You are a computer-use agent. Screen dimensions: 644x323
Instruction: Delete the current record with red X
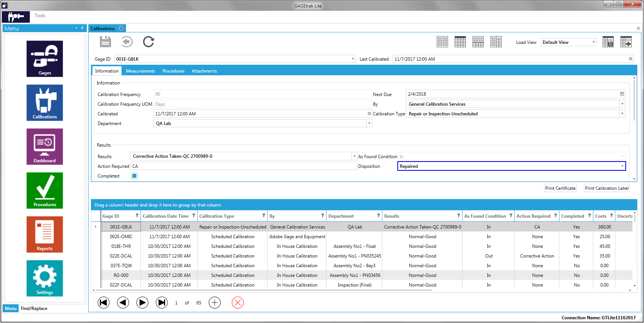tap(238, 303)
